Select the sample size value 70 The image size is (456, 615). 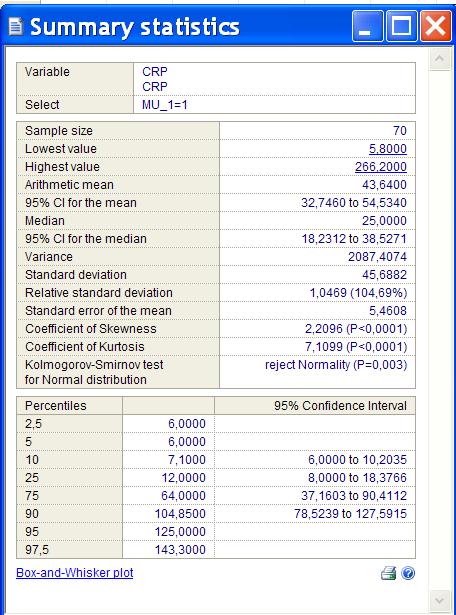400,131
